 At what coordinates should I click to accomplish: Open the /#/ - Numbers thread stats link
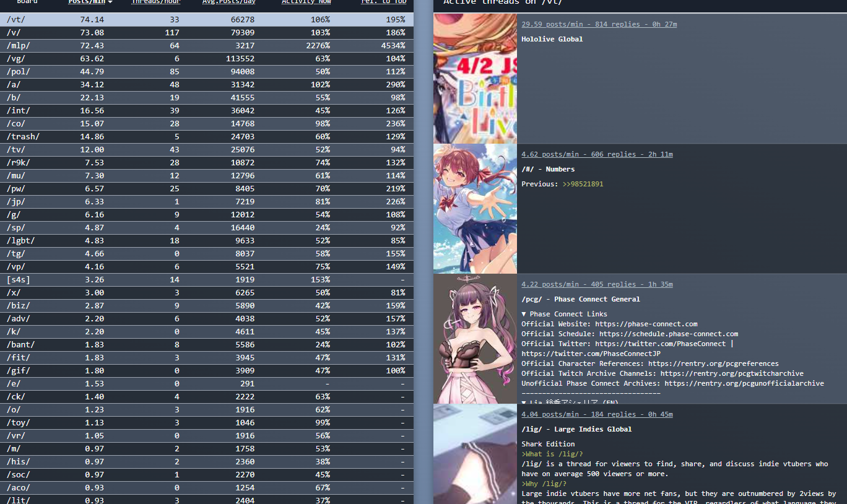point(597,154)
